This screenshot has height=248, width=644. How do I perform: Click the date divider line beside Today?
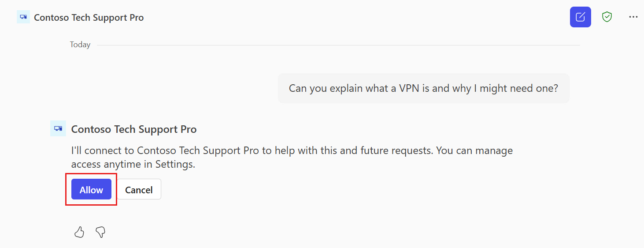coord(338,45)
